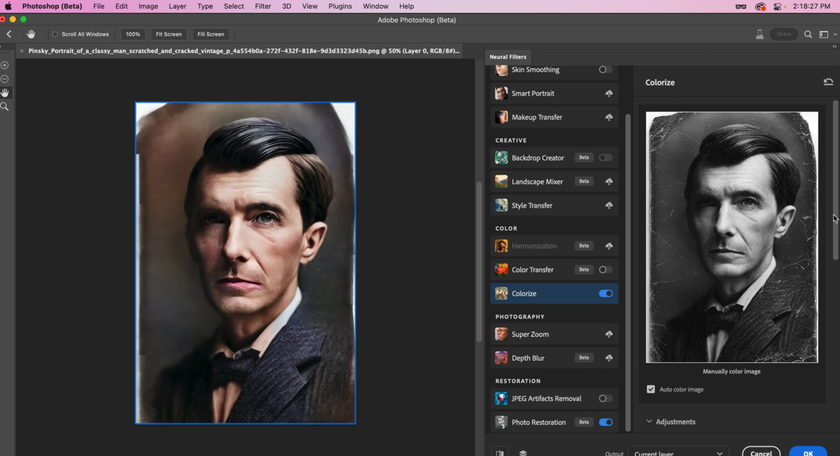
Task: Check Scroll All Windows option
Action: pos(55,34)
